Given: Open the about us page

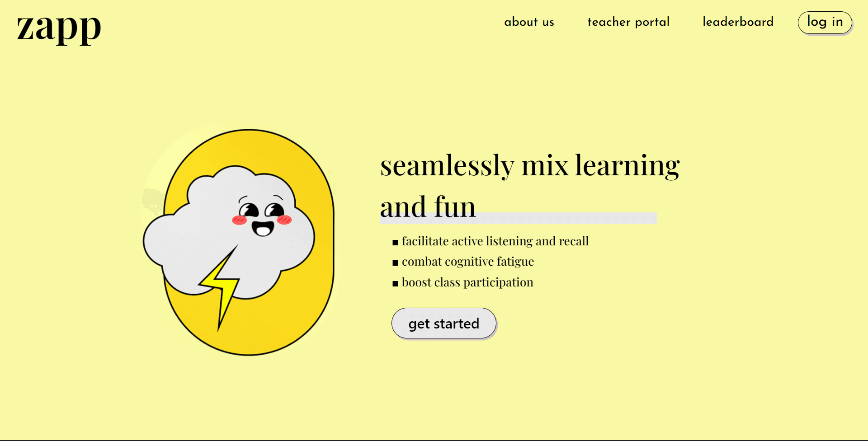Looking at the screenshot, I should tap(529, 22).
